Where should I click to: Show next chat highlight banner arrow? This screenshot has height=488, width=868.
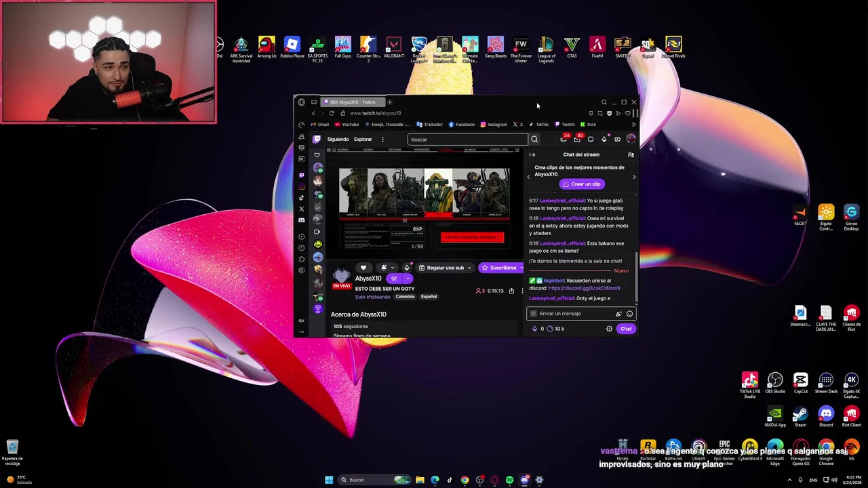(x=634, y=177)
